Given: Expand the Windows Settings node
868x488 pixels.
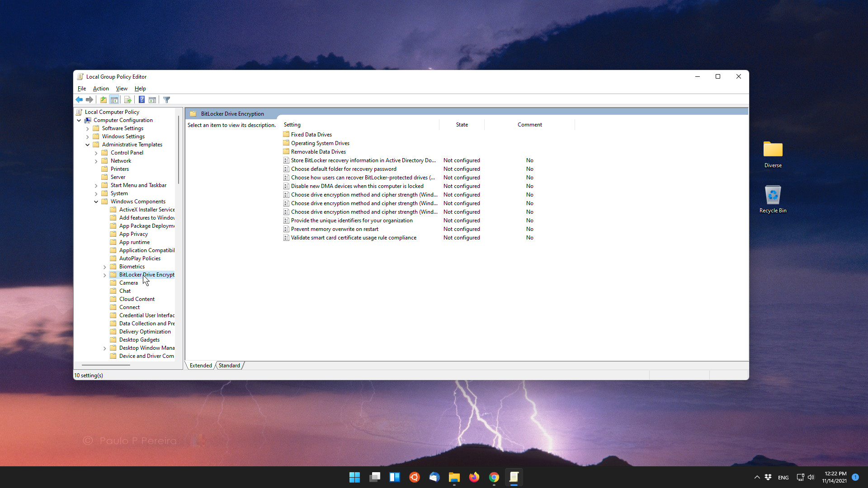Looking at the screenshot, I should tap(88, 136).
